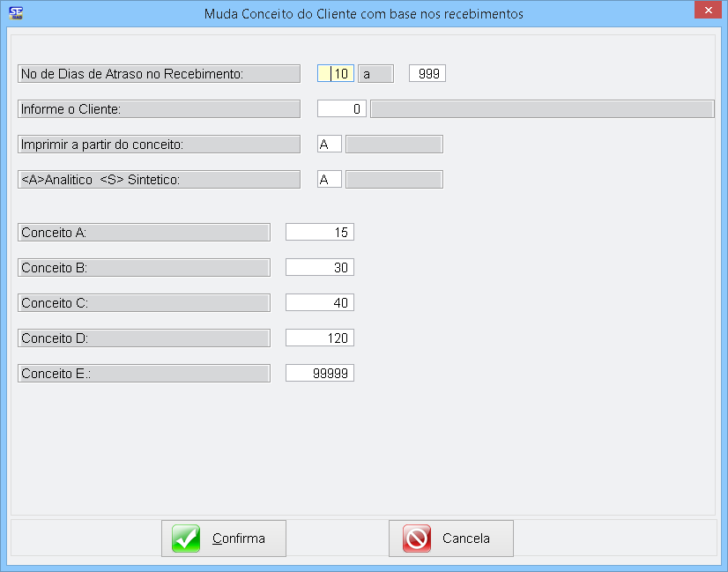Screen dimensions: 728x572
Task: Click the 'a' separator box between day fields
Action: coord(375,74)
